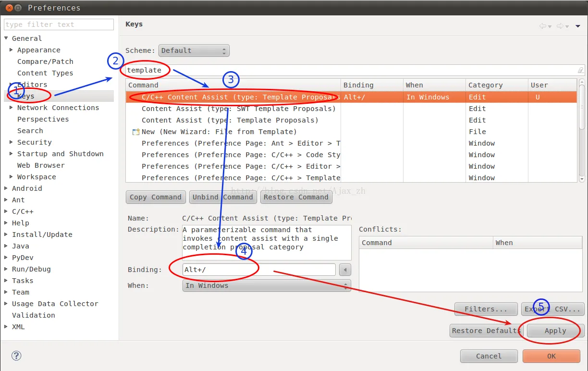The image size is (588, 371).
Task: Select Validation in the preferences tree
Action: click(x=34, y=315)
